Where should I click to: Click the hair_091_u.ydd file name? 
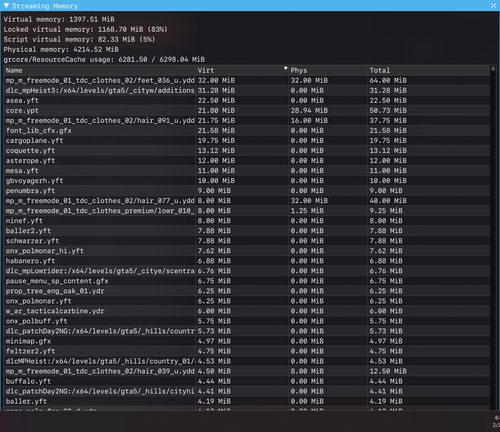100,120
